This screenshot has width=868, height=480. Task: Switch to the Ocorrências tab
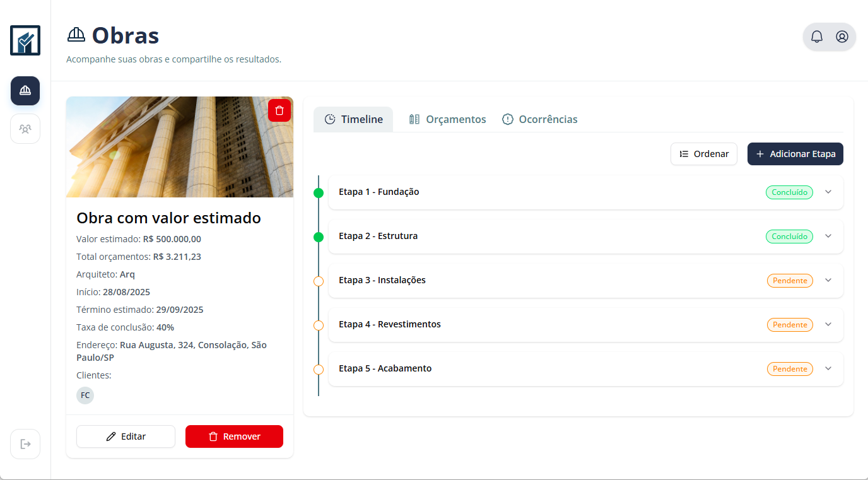click(539, 119)
